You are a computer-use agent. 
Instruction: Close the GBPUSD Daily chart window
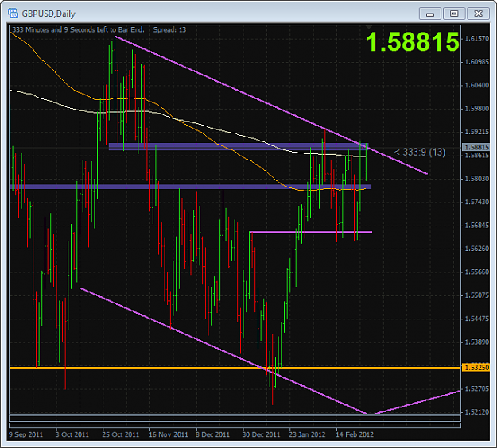(x=478, y=14)
